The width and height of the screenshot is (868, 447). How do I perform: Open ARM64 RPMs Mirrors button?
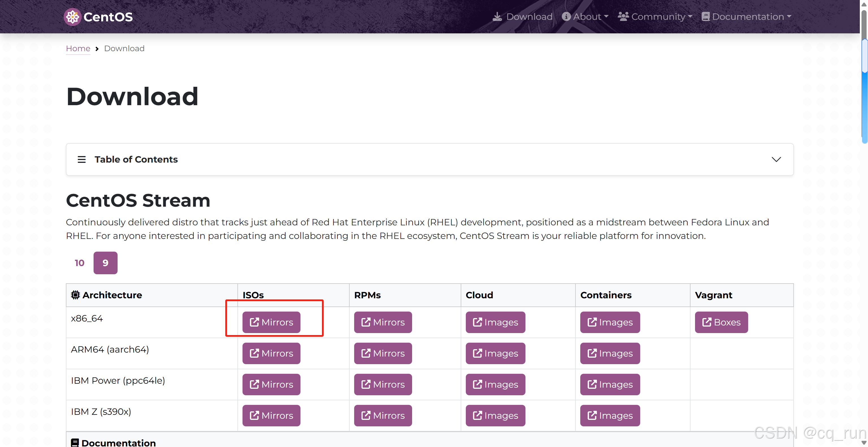coord(383,353)
